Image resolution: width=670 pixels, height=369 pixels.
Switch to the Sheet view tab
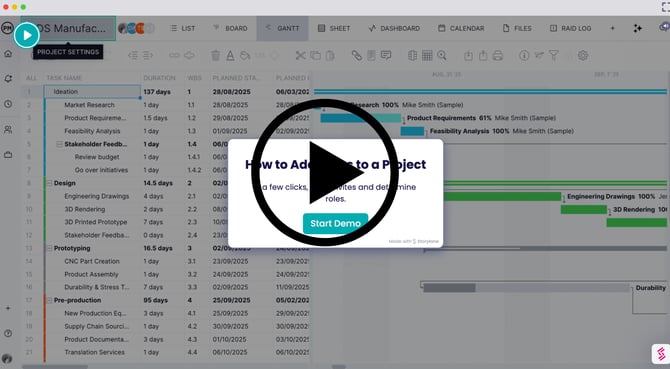334,28
